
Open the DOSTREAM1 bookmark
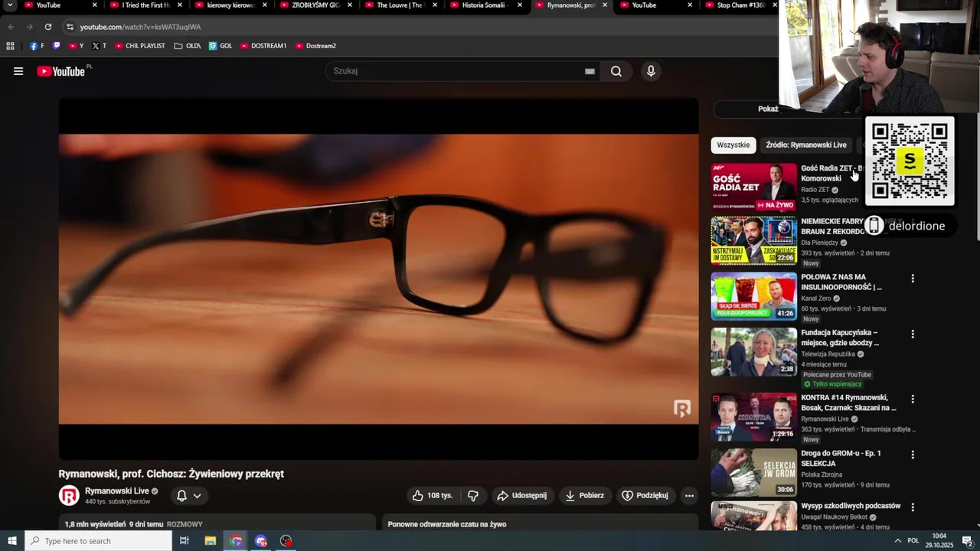click(263, 46)
